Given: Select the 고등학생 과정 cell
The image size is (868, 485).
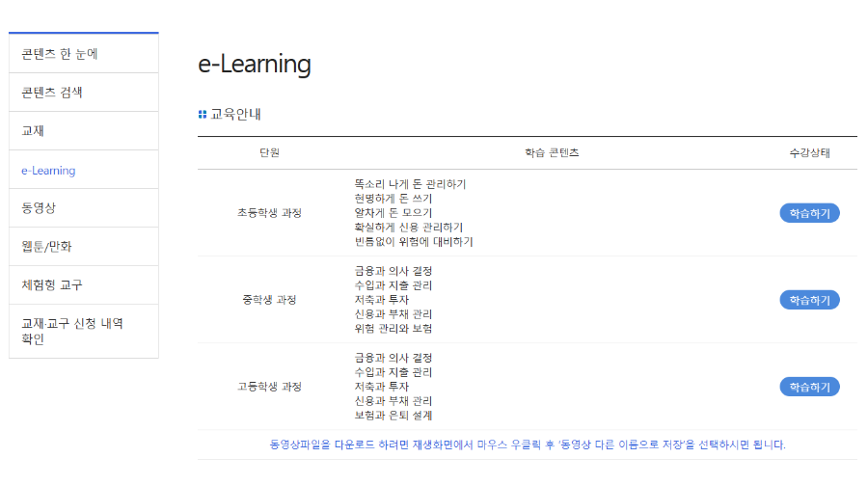Looking at the screenshot, I should tap(270, 387).
